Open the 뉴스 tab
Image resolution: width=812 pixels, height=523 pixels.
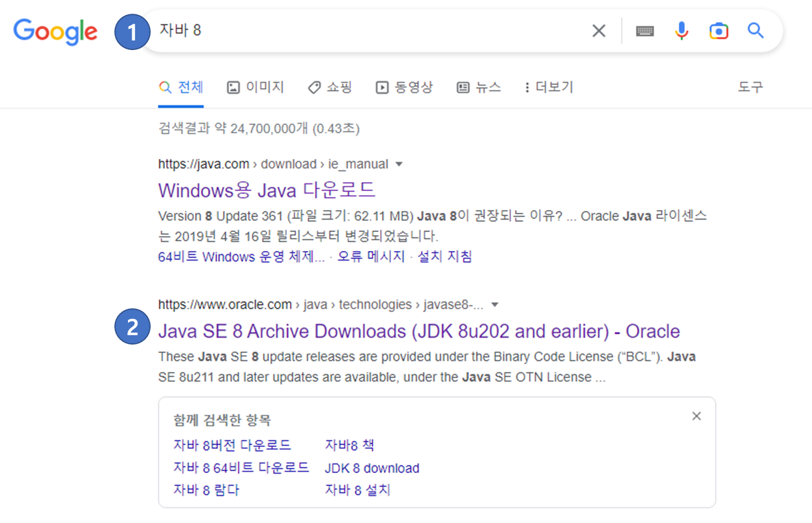point(478,87)
